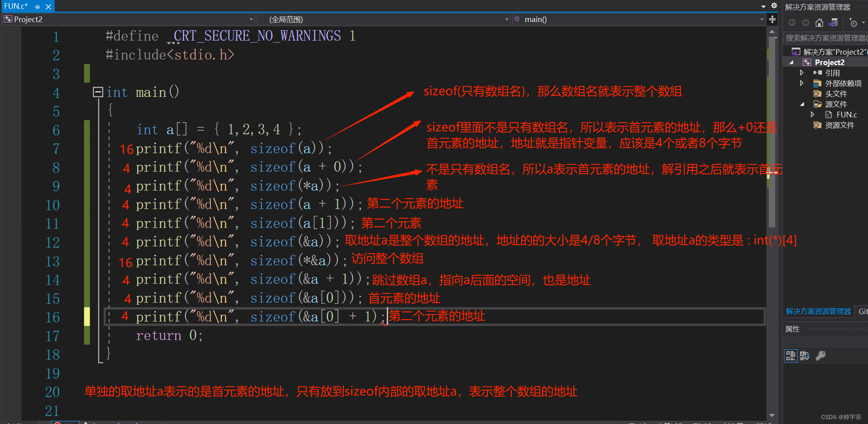The height and width of the screenshot is (424, 868).
Task: Switch between solution and folder views icon
Action: tap(833, 23)
